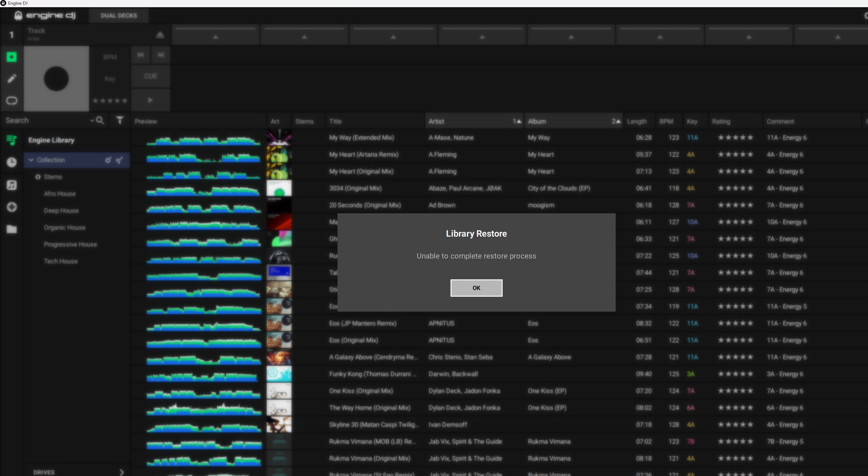Screen dimensions: 868x476
Task: Open the folder file browser icon
Action: (11, 229)
